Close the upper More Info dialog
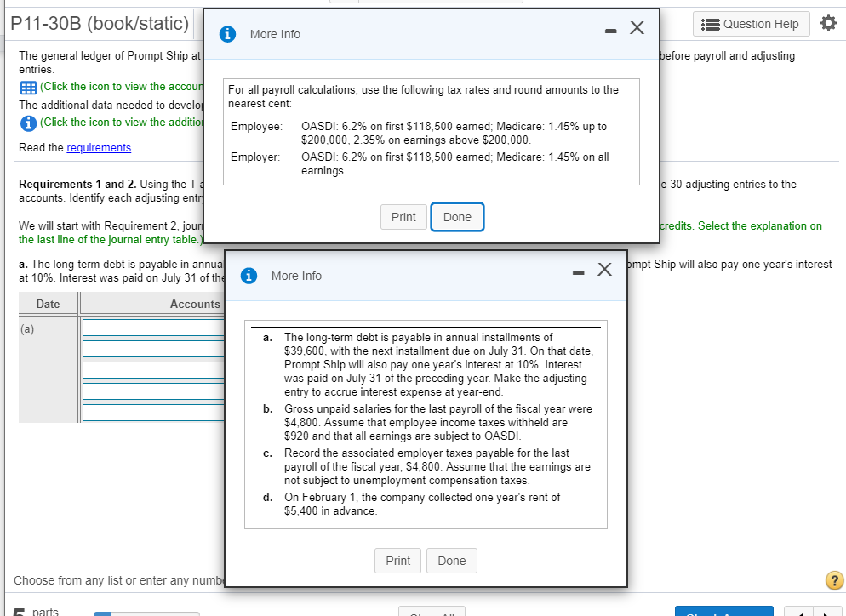The width and height of the screenshot is (846, 616). tap(637, 27)
